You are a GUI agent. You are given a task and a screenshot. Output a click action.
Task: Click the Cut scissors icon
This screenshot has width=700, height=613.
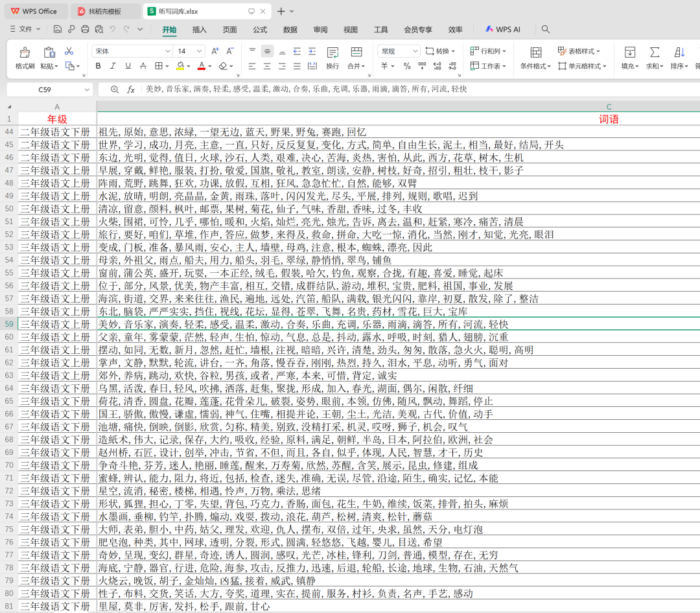click(69, 51)
